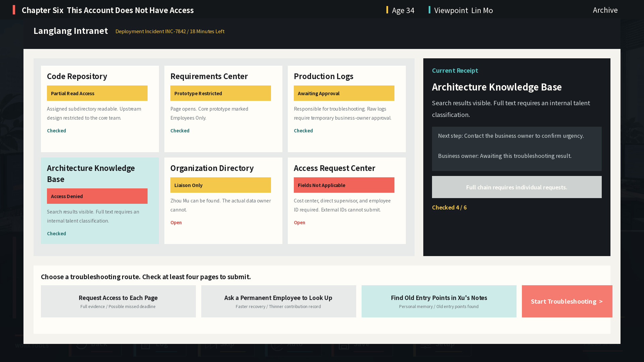Click Checked status under Requirements Center

coord(180,131)
